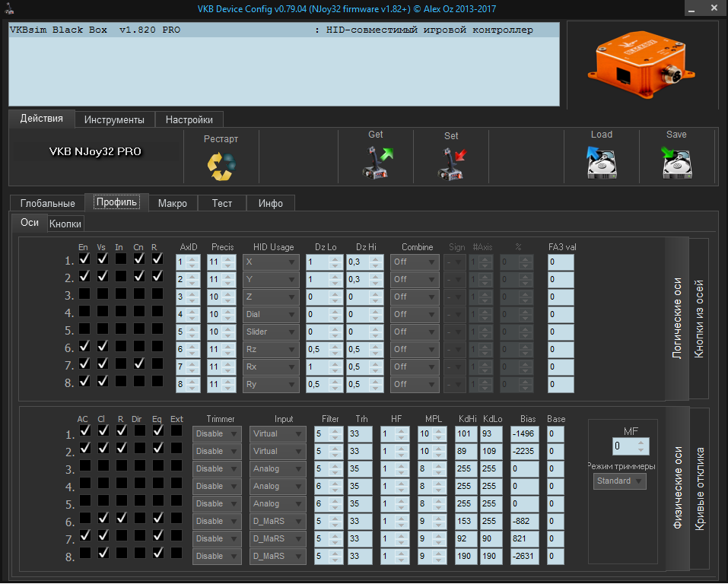Open Combine dropdown for logical axis 1
The height and width of the screenshot is (584, 728).
pos(415,262)
